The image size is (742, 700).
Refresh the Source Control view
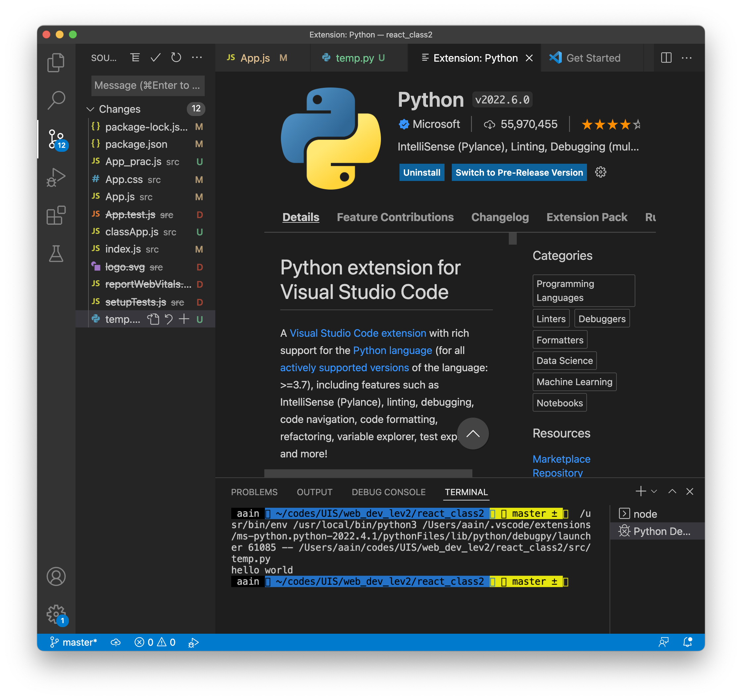[x=176, y=58]
